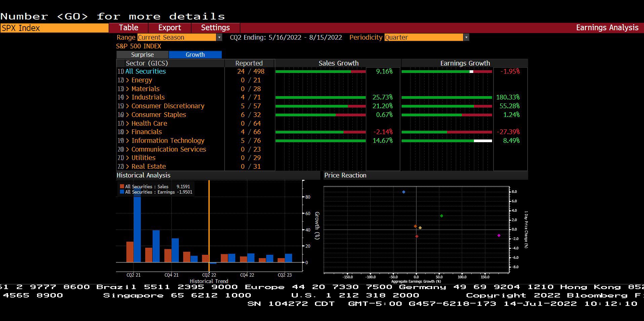Open the Periodicity dropdown arrow
This screenshot has height=321, width=644.
click(466, 37)
